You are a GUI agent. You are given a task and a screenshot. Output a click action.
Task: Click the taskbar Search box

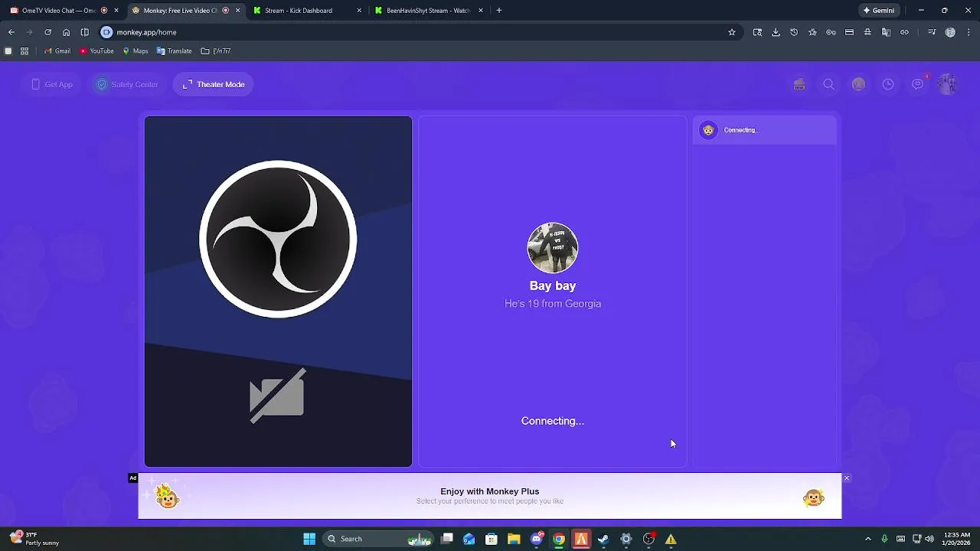coord(377,539)
